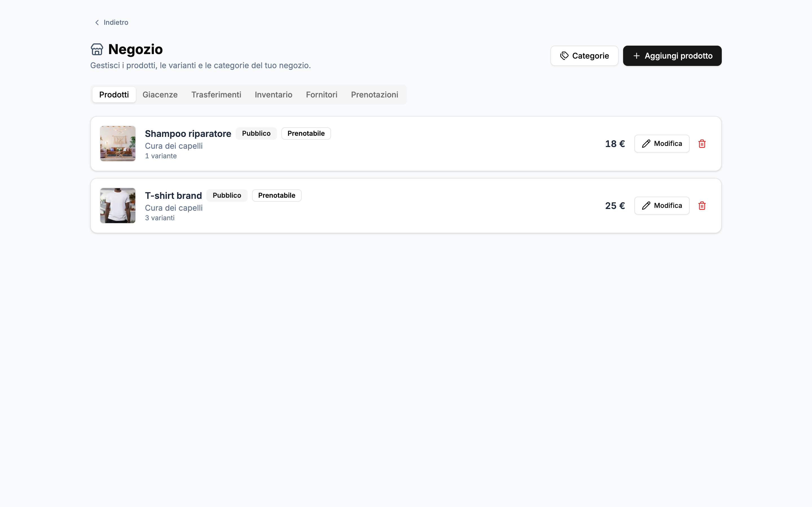Open the Categorie button
Viewport: 812px width, 507px height.
click(584, 56)
